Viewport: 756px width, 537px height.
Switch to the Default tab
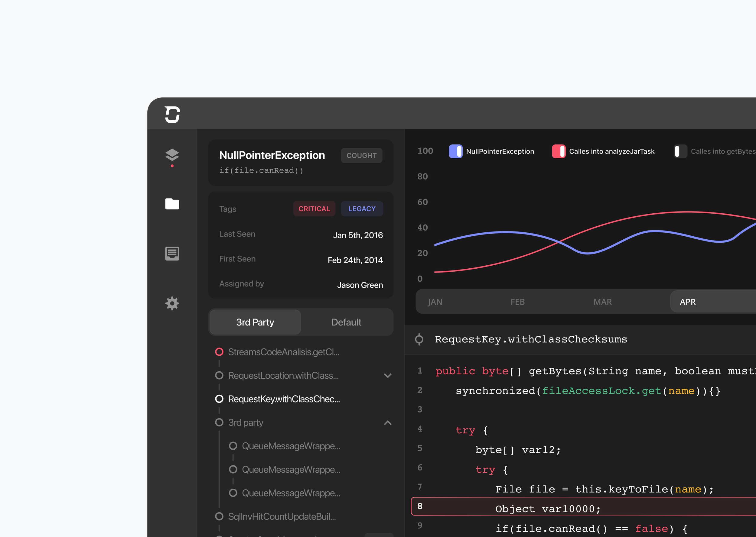click(x=346, y=322)
